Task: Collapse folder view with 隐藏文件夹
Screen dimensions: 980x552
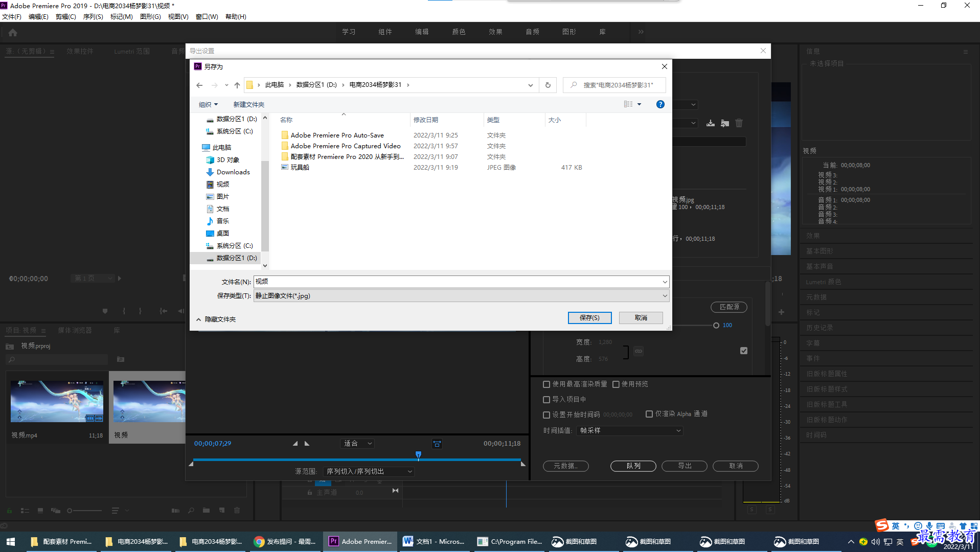Action: pyautogui.click(x=216, y=319)
